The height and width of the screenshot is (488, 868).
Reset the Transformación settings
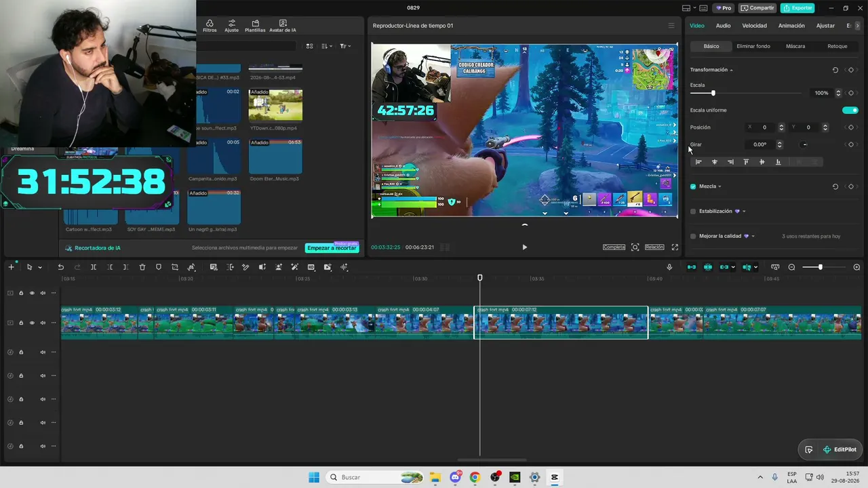(x=835, y=70)
